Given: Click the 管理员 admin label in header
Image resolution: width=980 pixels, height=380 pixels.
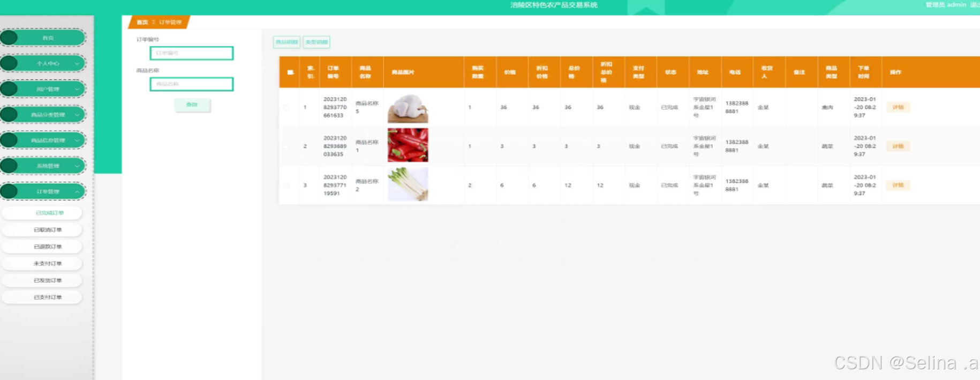Looking at the screenshot, I should coord(946,5).
